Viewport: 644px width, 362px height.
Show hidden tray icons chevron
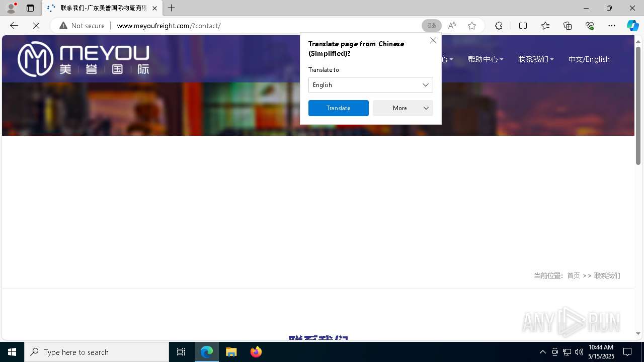(x=543, y=352)
